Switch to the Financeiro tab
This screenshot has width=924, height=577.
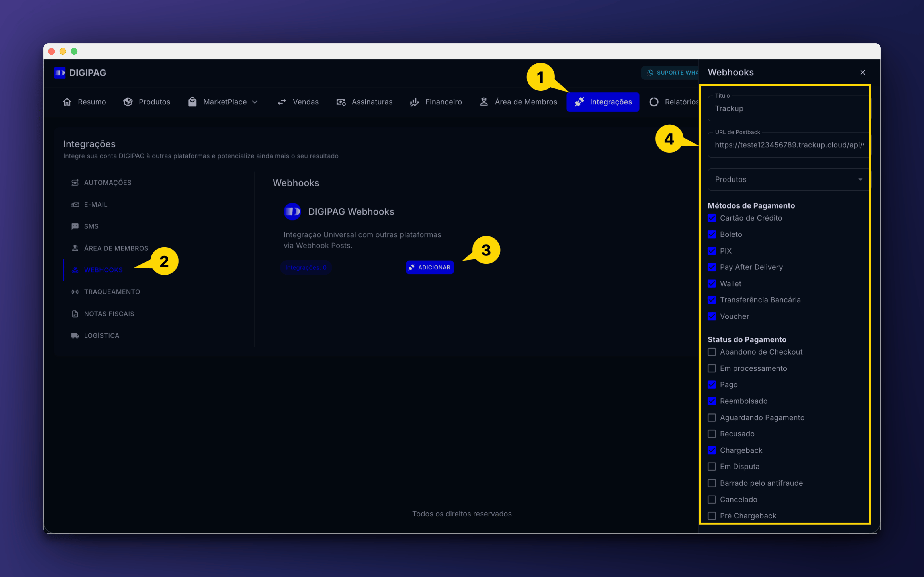click(436, 102)
